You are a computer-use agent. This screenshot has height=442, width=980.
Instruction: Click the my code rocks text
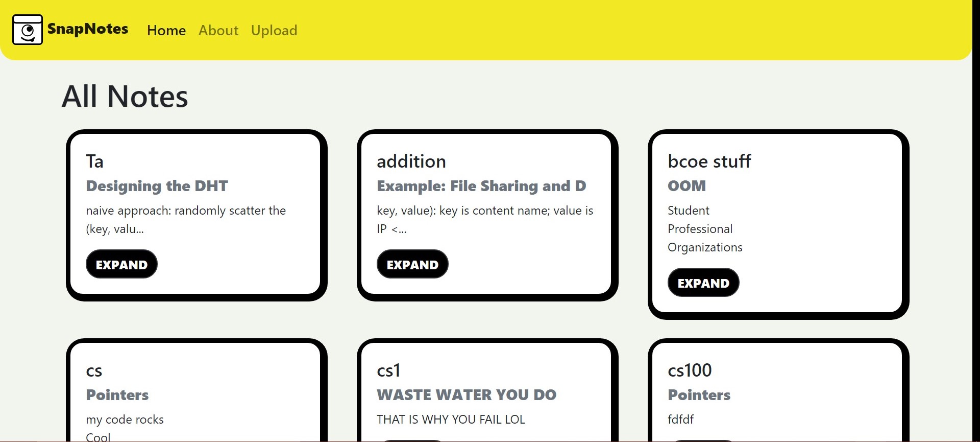coord(125,420)
